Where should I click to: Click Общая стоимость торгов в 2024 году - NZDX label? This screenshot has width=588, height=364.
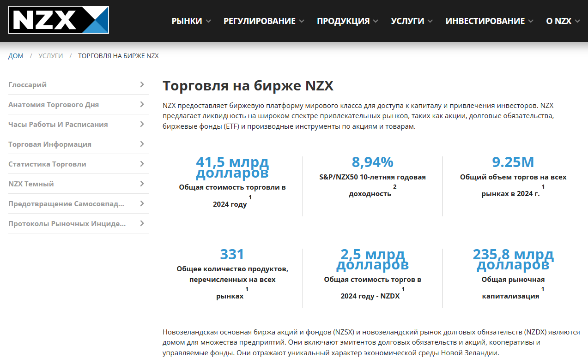[372, 287]
